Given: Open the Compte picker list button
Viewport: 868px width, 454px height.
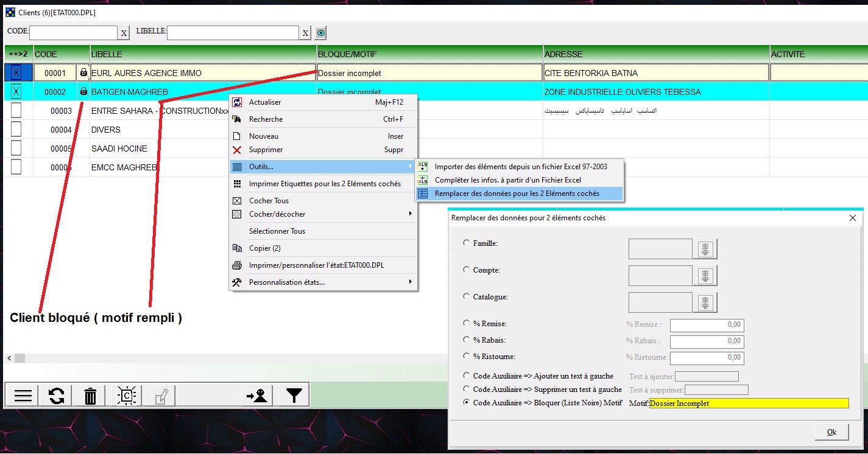Looking at the screenshot, I should (x=705, y=276).
